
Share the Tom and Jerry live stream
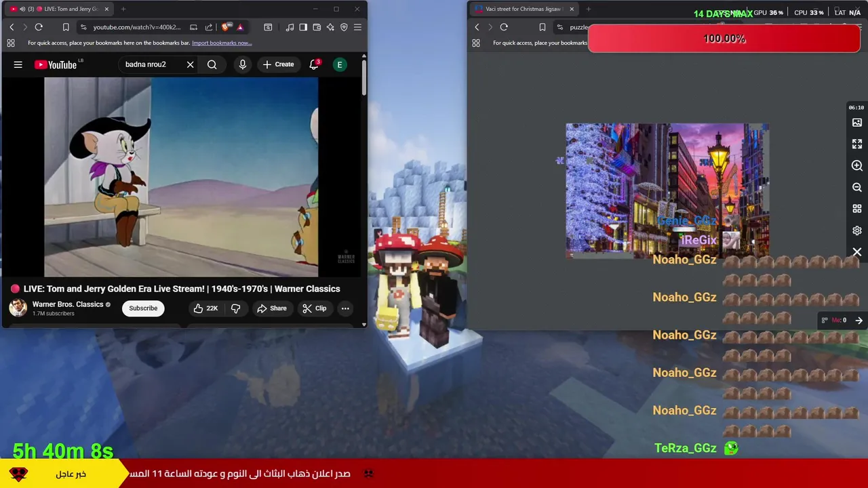(271, 308)
